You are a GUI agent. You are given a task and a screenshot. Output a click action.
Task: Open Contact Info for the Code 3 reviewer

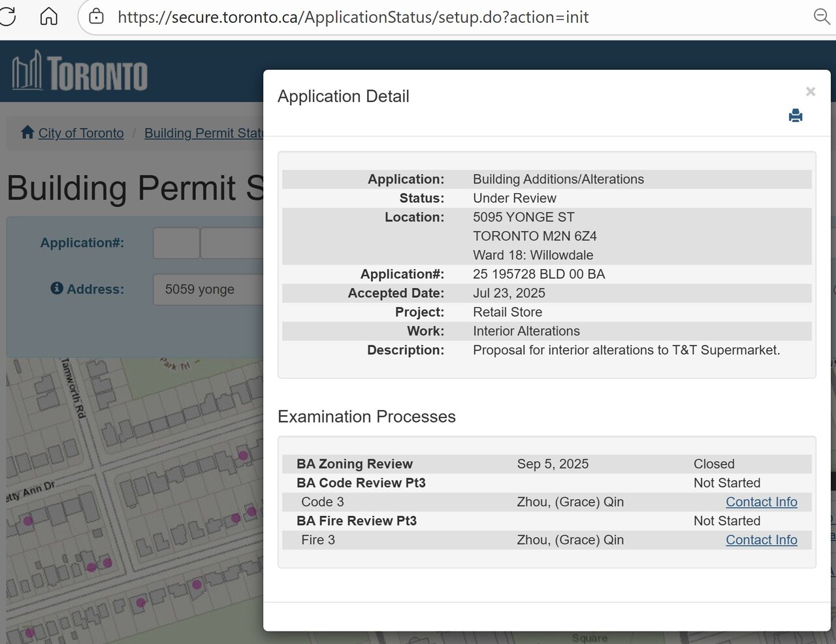[762, 502]
